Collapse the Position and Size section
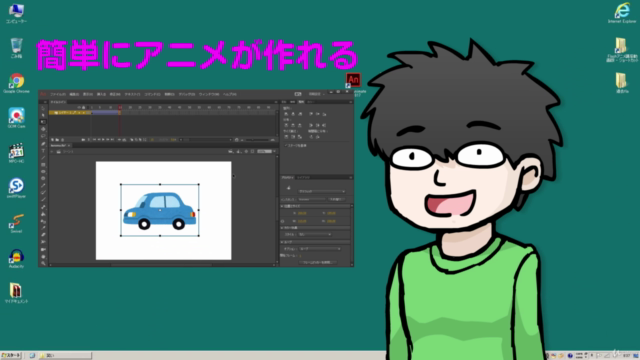The width and height of the screenshot is (640, 360). [x=282, y=206]
